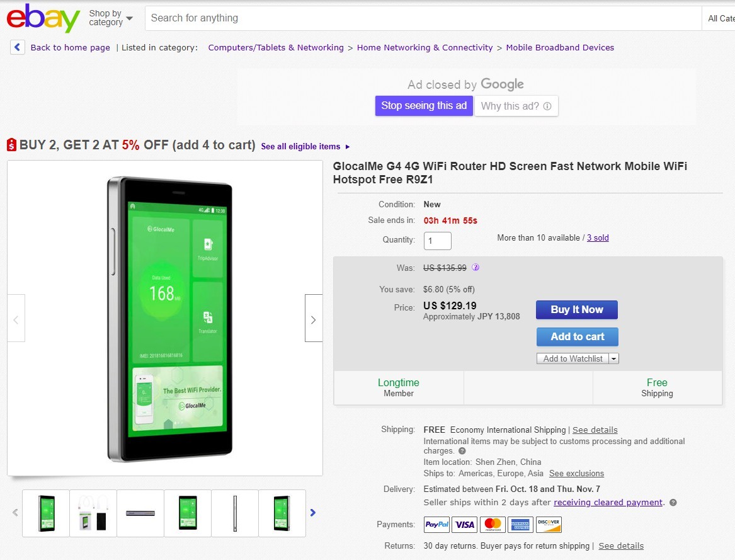Click the help icon next to original price
The height and width of the screenshot is (560, 735).
pos(476,267)
